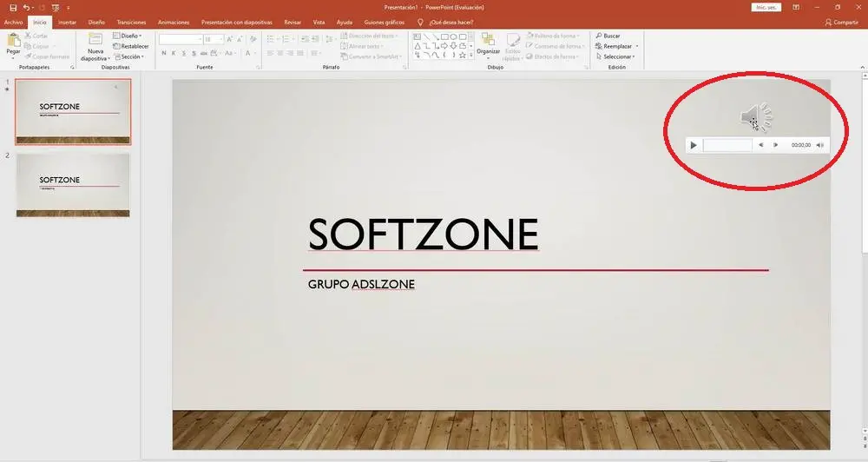This screenshot has width=868, height=462.
Task: Customize quick access toolbar dropdown
Action: (68, 8)
